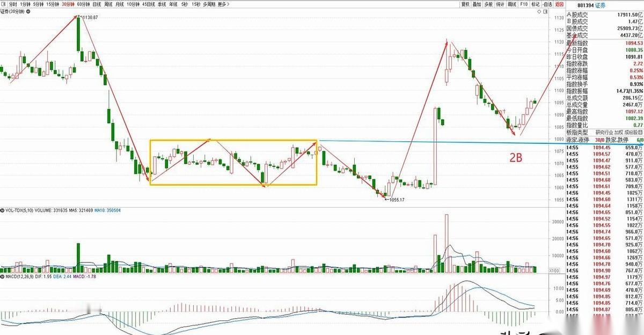Switch to 45日线 chart

click(x=149, y=4)
